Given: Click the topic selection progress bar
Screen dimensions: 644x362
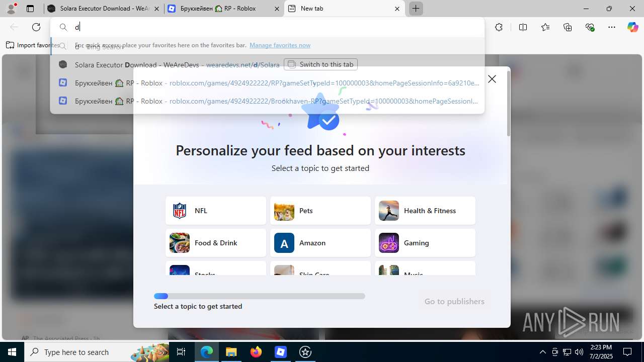Looking at the screenshot, I should (x=260, y=296).
